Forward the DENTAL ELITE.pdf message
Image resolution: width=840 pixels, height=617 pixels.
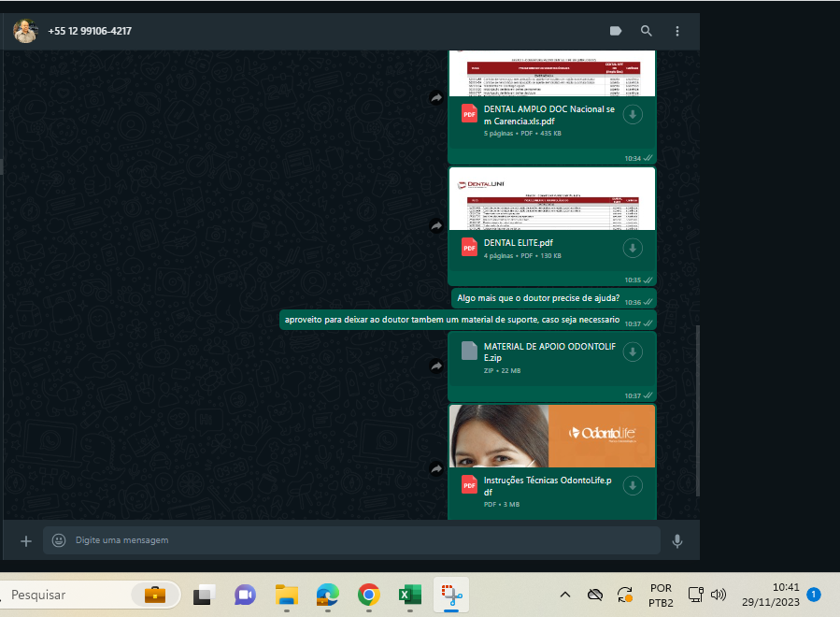[x=436, y=225]
